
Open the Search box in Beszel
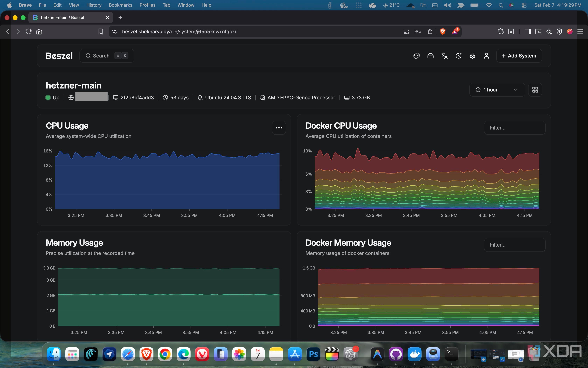tap(107, 56)
